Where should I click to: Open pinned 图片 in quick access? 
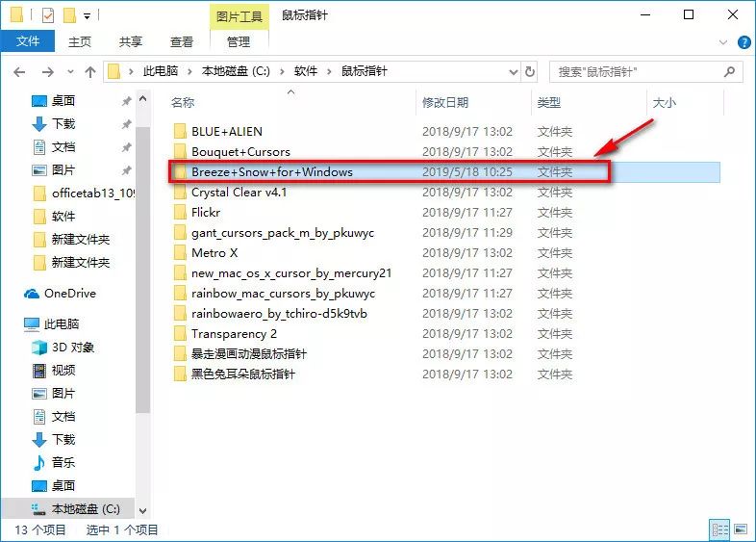(x=63, y=170)
